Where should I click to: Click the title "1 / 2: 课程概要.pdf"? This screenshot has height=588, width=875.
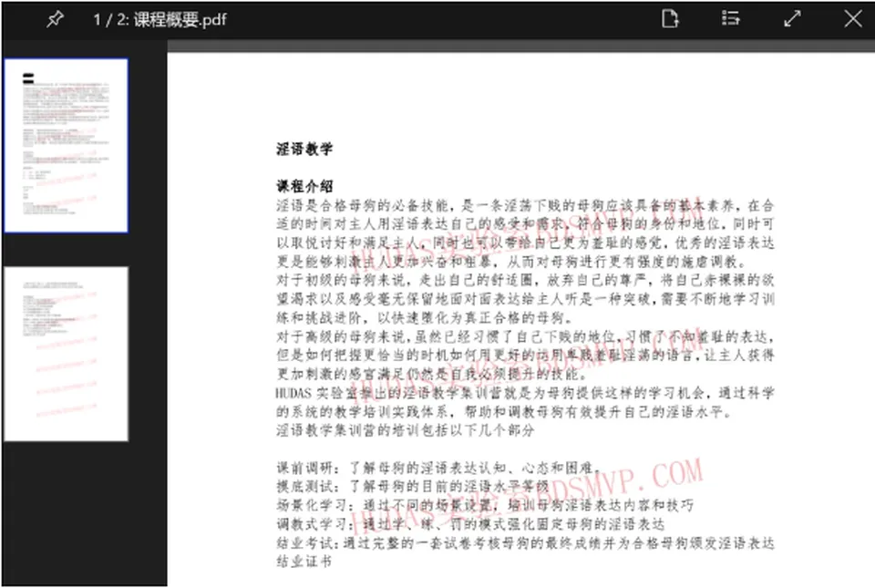point(160,20)
